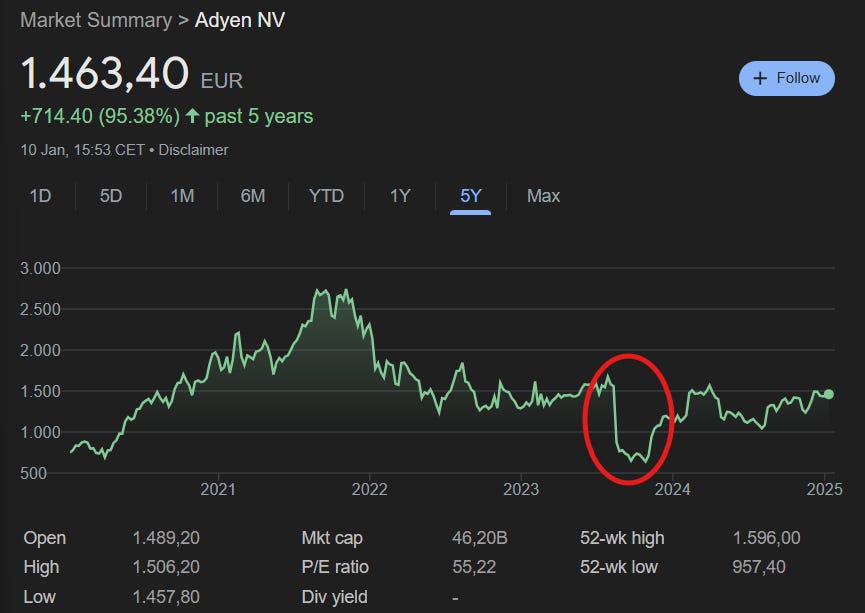Open the Market Summary breadcrumb link
This screenshot has width=865, height=613.
[x=96, y=20]
